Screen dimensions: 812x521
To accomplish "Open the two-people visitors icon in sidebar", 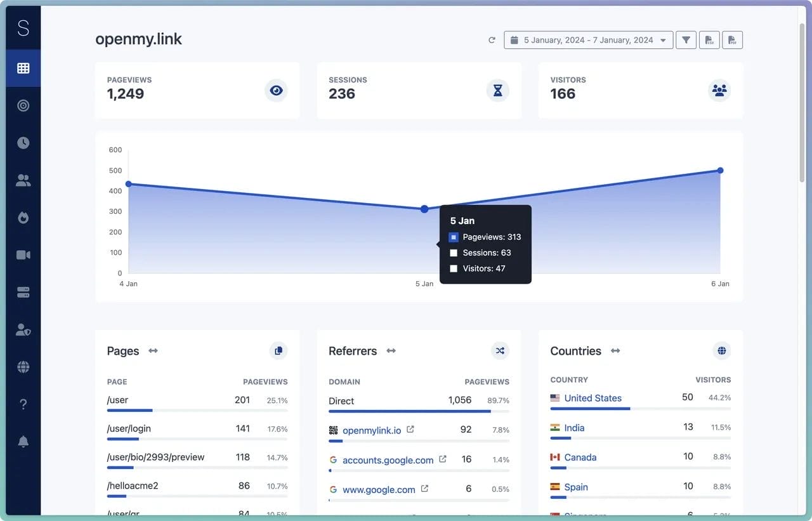I will coord(23,181).
